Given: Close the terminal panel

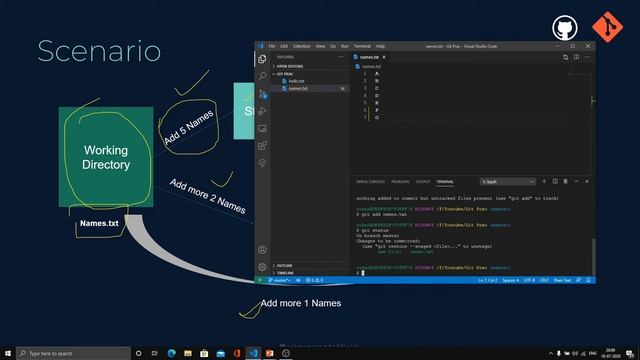Looking at the screenshot, I should pyautogui.click(x=587, y=181).
